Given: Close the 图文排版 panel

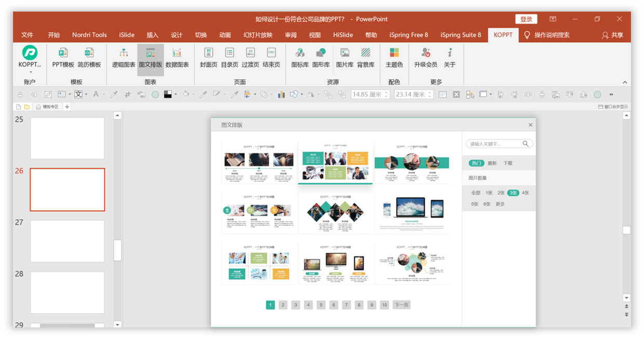Looking at the screenshot, I should click(530, 125).
